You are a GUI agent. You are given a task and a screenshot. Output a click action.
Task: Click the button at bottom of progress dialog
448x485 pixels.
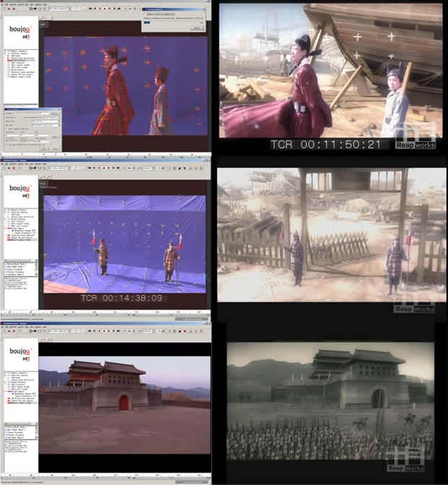[x=196, y=28]
